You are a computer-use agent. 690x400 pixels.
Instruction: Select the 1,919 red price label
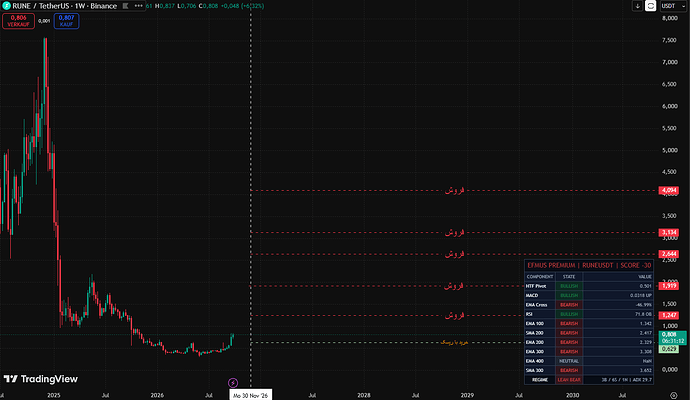click(x=669, y=286)
